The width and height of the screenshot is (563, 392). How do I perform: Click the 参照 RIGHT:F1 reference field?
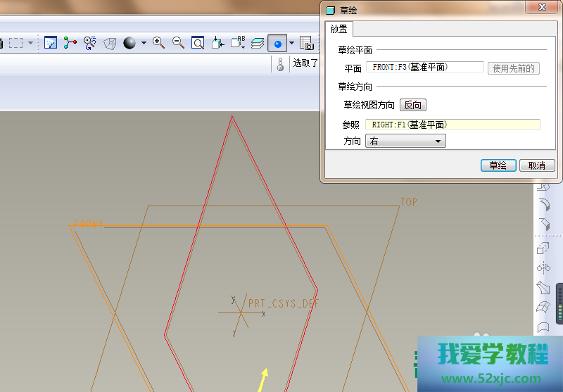pos(453,125)
